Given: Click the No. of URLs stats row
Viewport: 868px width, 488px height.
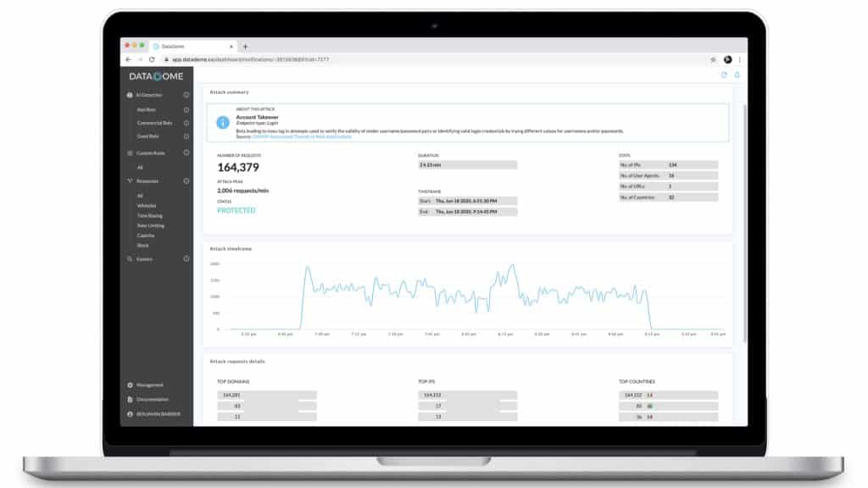Looking at the screenshot, I should [668, 186].
